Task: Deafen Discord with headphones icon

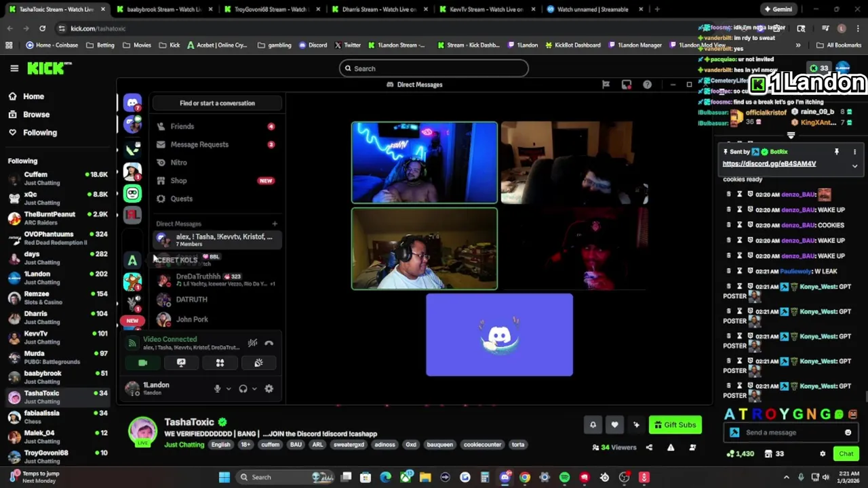Action: 243,388
